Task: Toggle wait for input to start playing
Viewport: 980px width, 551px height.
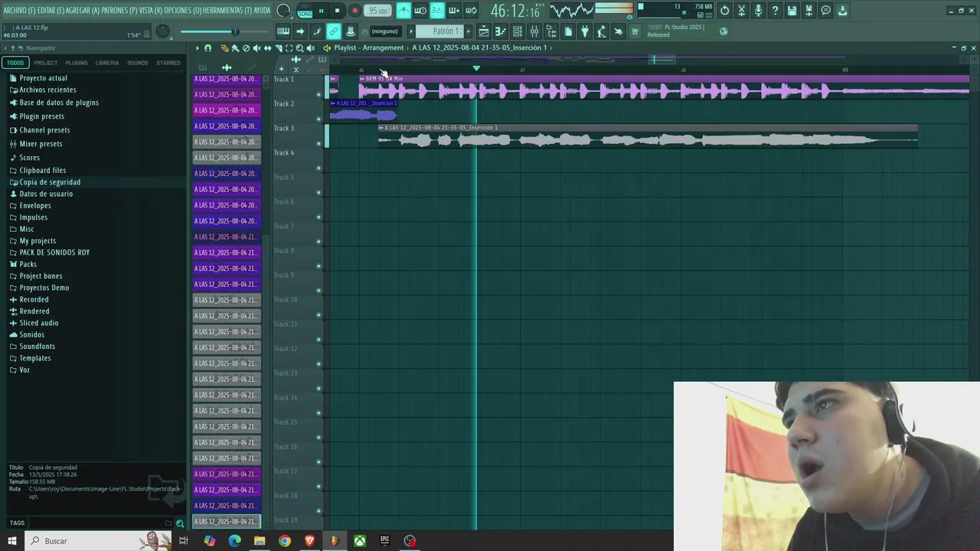Action: (421, 11)
